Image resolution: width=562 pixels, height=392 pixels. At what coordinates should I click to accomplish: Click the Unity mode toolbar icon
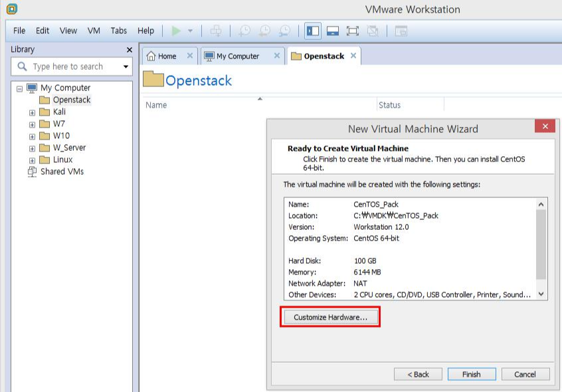point(373,31)
